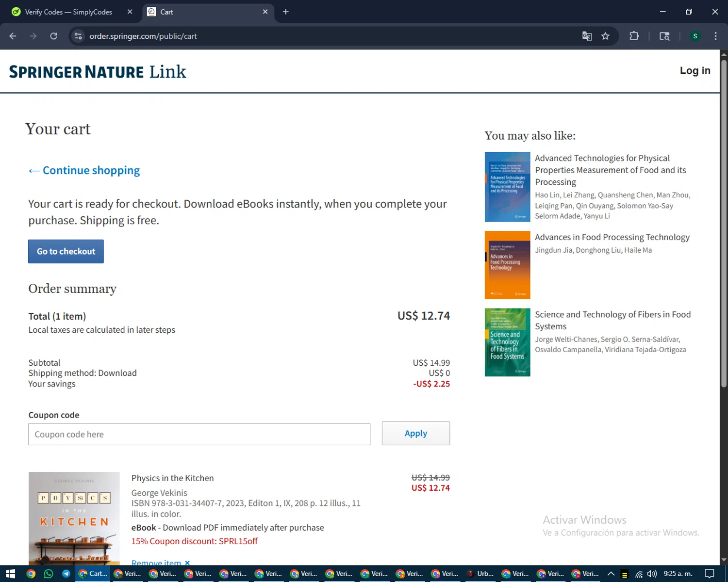Viewport: 728px width, 582px height.
Task: Open Advanced Technologies for Physical Properties cover
Action: 507,187
